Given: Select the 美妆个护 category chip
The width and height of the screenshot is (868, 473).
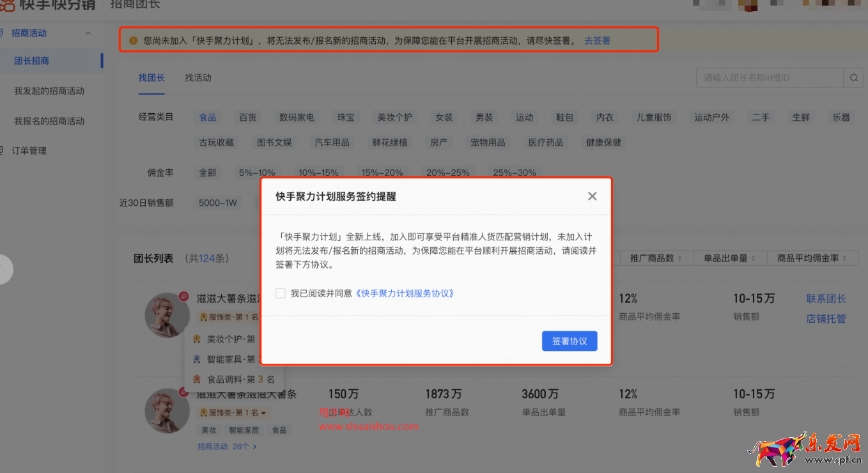Looking at the screenshot, I should [395, 118].
